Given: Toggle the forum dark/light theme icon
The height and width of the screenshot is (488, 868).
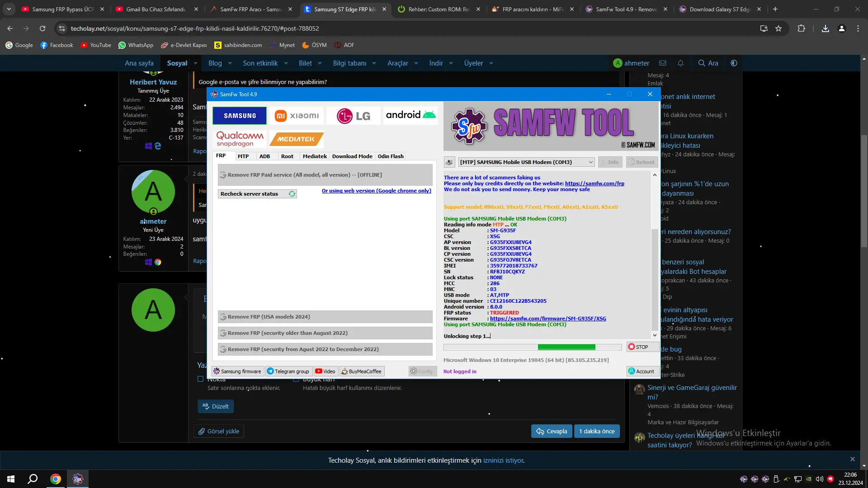Looking at the screenshot, I should point(734,63).
